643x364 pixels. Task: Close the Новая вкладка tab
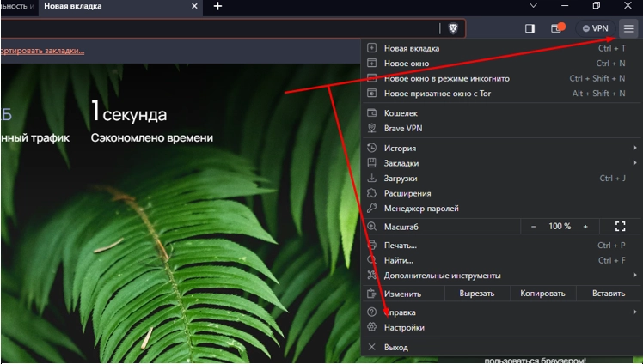coord(194,6)
